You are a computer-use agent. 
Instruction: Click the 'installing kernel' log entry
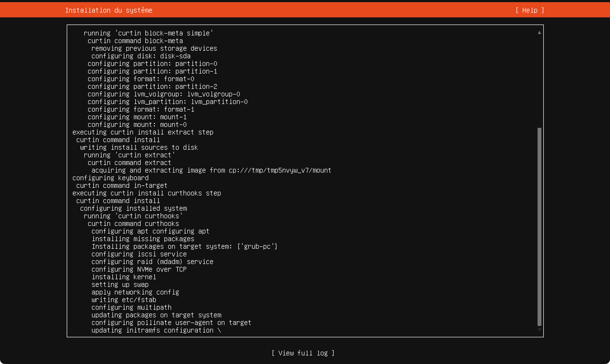point(124,277)
